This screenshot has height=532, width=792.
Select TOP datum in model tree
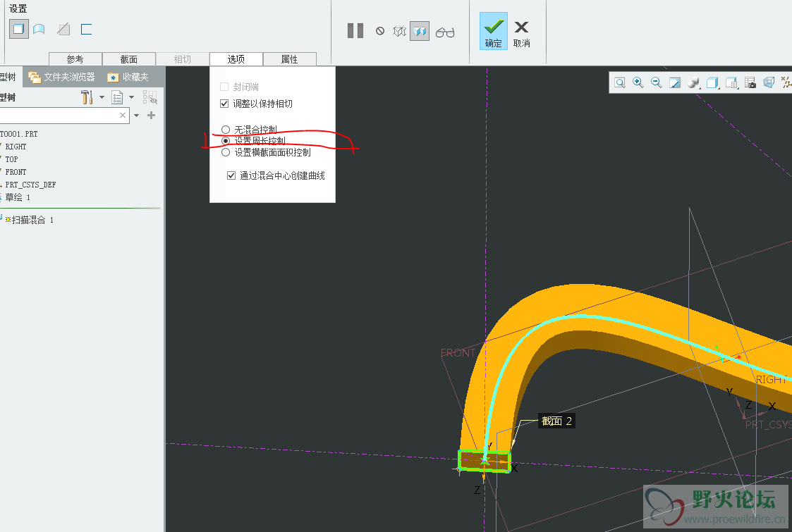[x=11, y=159]
